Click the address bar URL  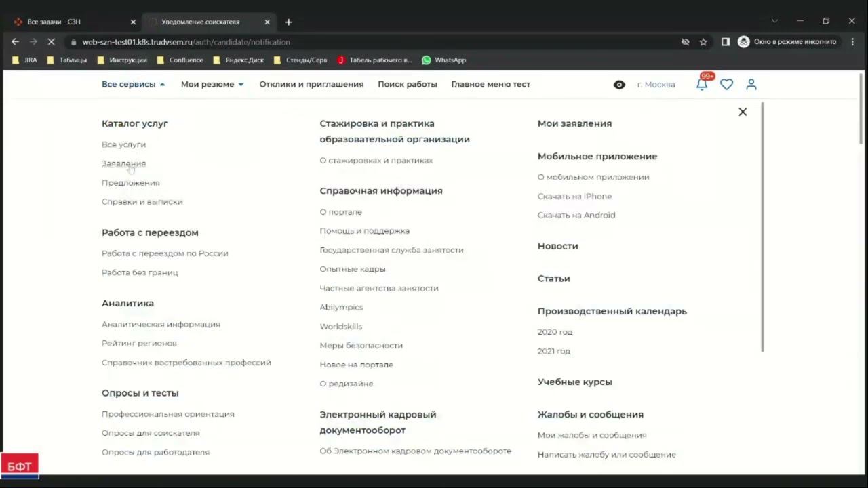[x=186, y=41]
